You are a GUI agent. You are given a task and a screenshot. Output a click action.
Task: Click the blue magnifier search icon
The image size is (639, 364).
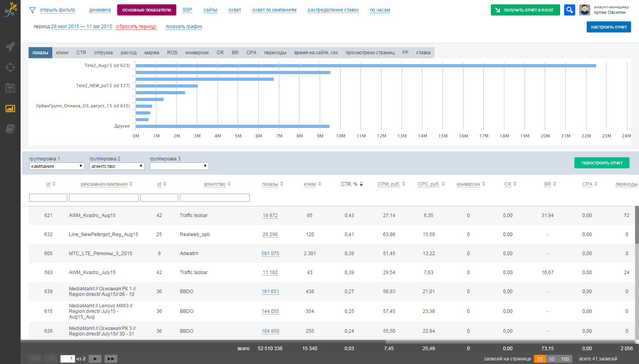coord(569,10)
